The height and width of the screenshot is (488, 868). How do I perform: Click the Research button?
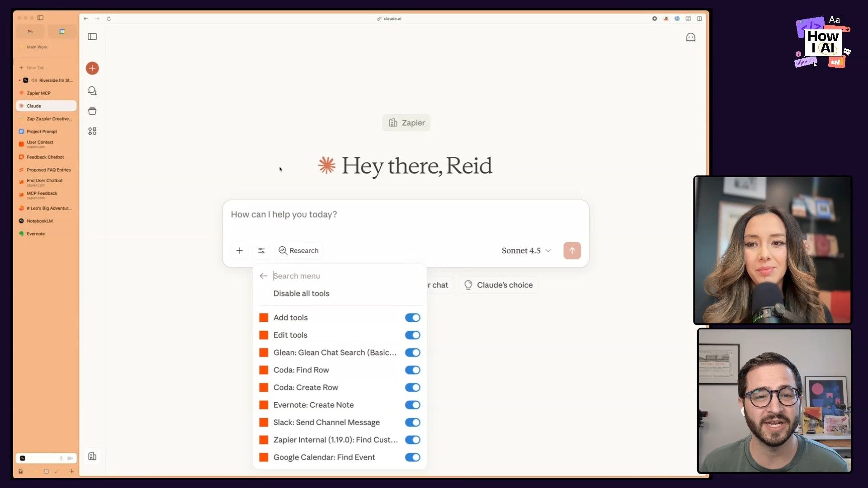[298, 250]
